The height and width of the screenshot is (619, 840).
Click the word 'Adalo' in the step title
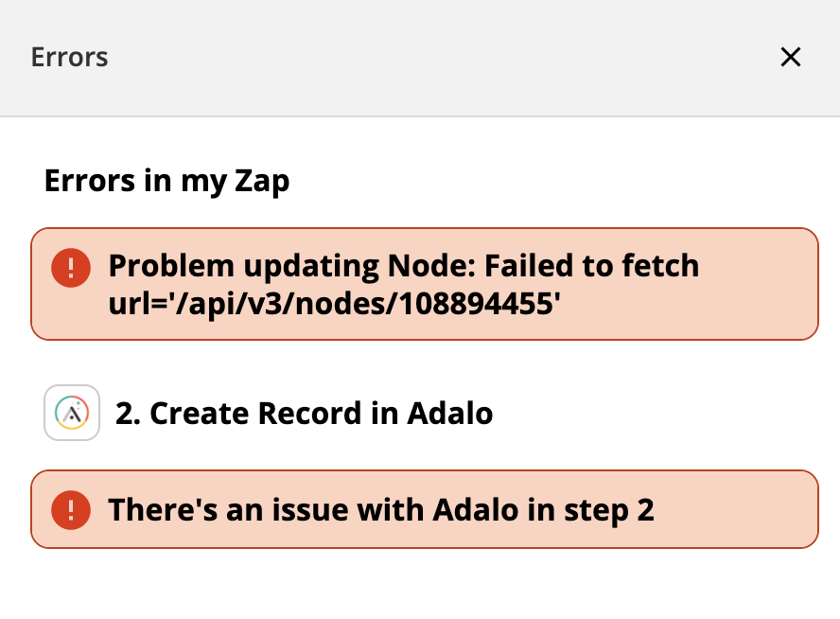pos(450,414)
